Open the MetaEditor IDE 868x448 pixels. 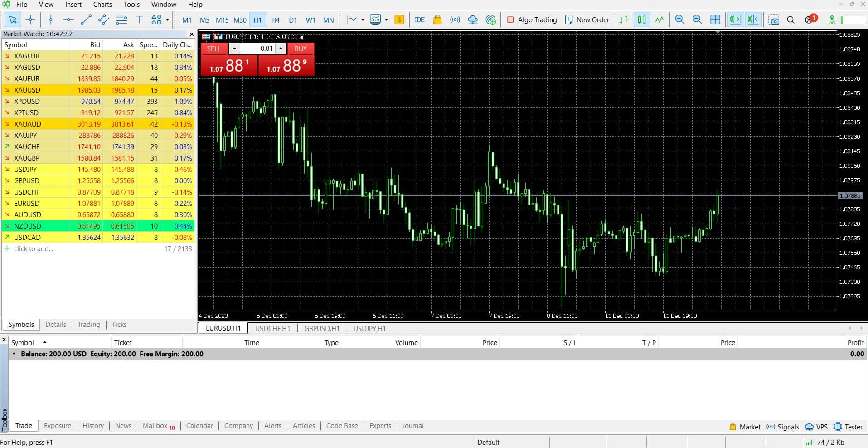(420, 19)
